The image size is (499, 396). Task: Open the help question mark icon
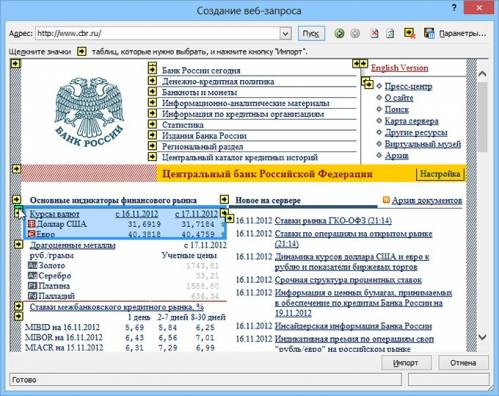(454, 8)
